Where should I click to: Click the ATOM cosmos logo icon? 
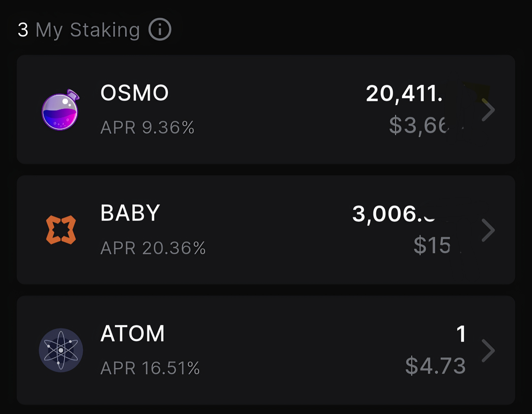pyautogui.click(x=61, y=350)
